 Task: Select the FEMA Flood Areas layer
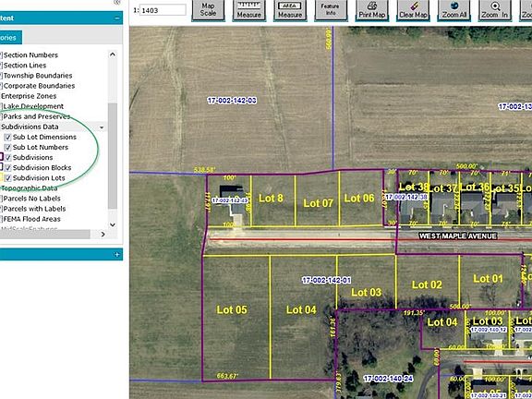(x=32, y=219)
